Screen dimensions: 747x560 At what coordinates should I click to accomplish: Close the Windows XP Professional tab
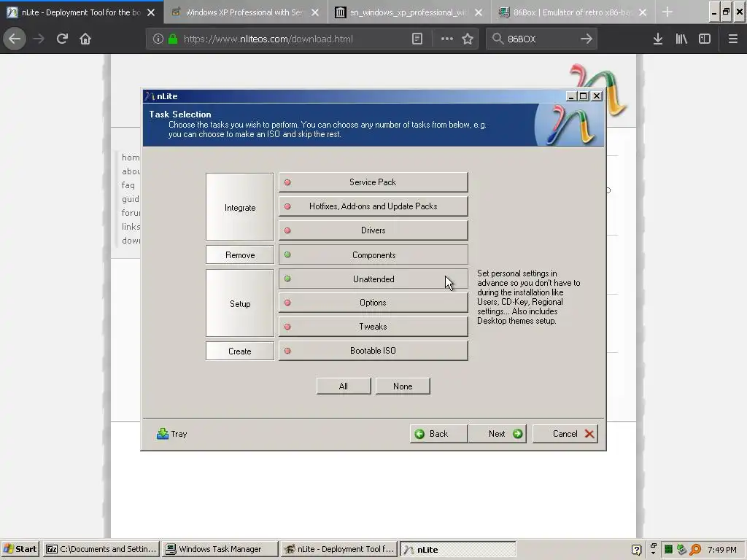[315, 12]
